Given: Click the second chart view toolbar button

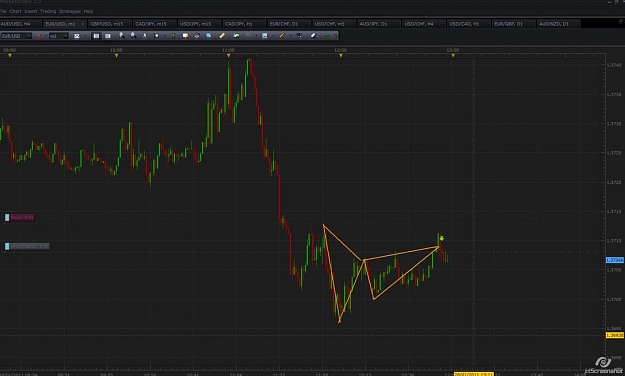Looking at the screenshot, I should click(108, 36).
